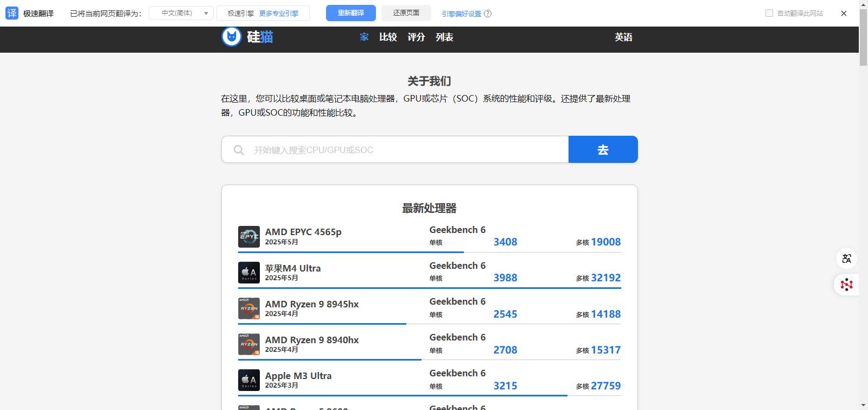Click the 还原页面 button
868x410 pixels.
[406, 13]
